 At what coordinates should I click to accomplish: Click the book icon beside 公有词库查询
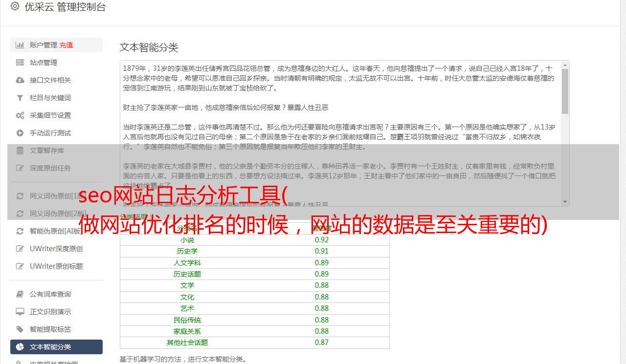tap(20, 294)
